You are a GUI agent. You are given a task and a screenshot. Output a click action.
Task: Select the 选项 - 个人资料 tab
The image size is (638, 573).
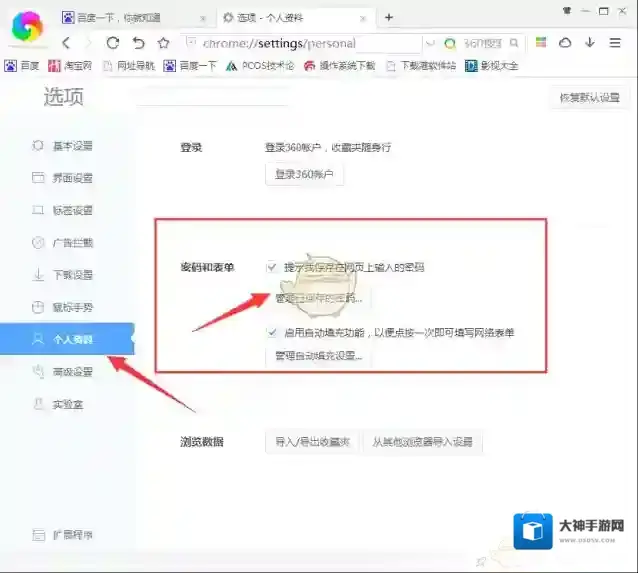[x=295, y=17]
